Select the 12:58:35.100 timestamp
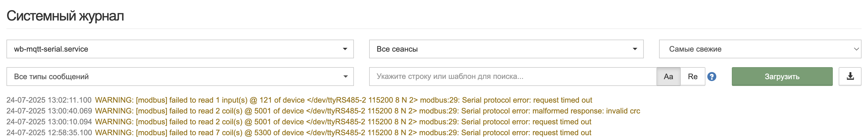The height and width of the screenshot is (139, 868). pyautogui.click(x=70, y=133)
